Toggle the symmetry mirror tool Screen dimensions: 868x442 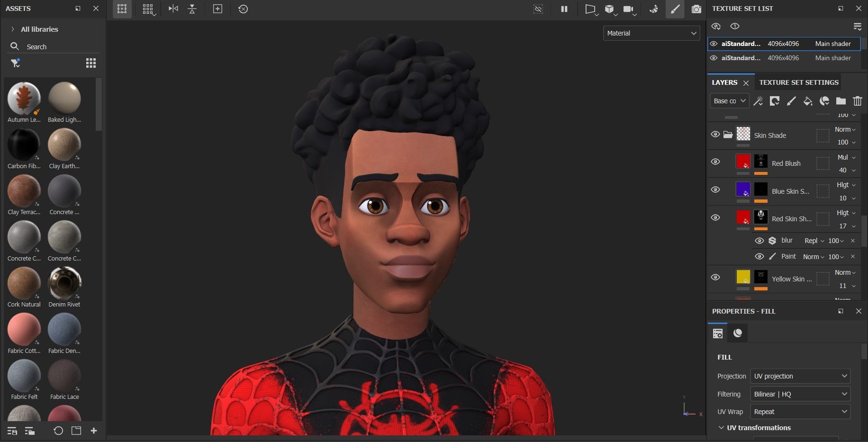[173, 9]
